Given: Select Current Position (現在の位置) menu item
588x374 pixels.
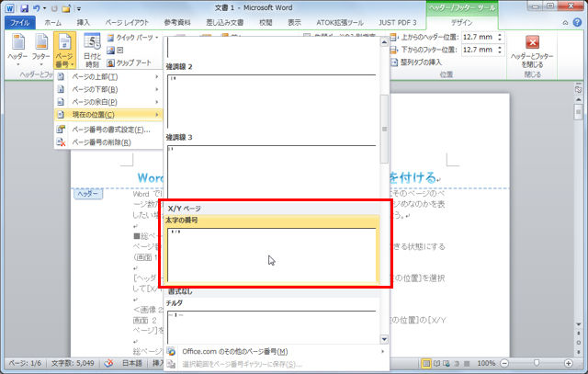Looking at the screenshot, I should (x=108, y=115).
